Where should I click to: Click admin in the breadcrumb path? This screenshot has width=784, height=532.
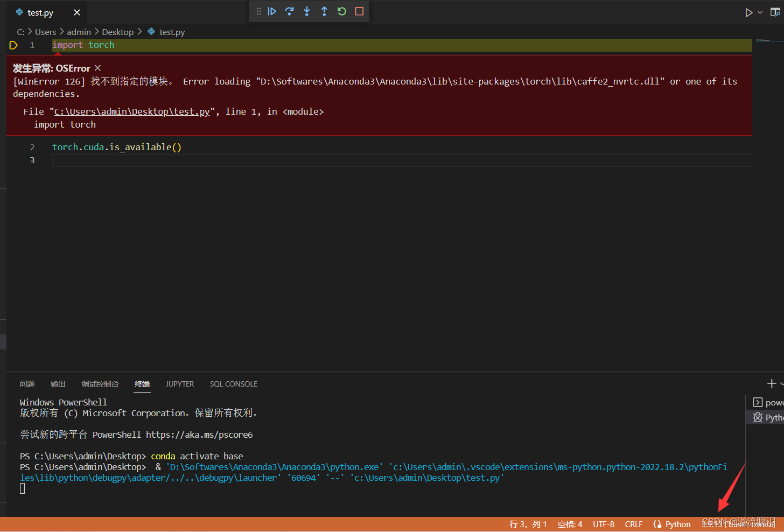[x=79, y=32]
